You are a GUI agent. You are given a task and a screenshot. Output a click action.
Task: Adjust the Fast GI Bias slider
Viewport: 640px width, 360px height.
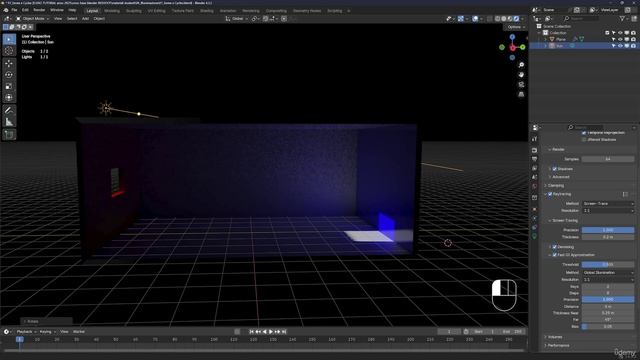point(608,327)
